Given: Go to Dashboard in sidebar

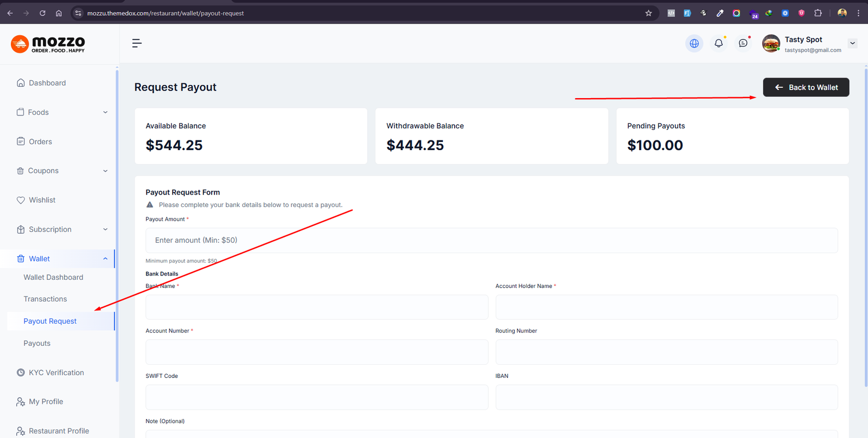Looking at the screenshot, I should coord(47,83).
